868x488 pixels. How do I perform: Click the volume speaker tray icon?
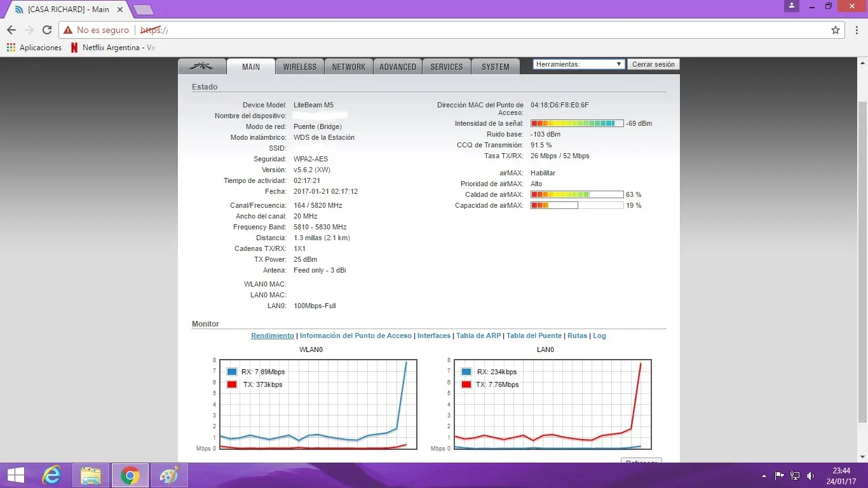811,475
